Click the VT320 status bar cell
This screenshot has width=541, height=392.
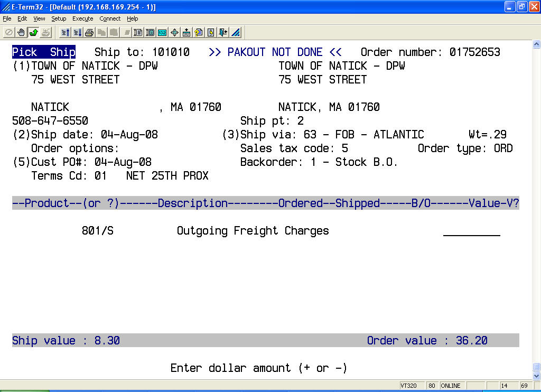[x=412, y=386]
